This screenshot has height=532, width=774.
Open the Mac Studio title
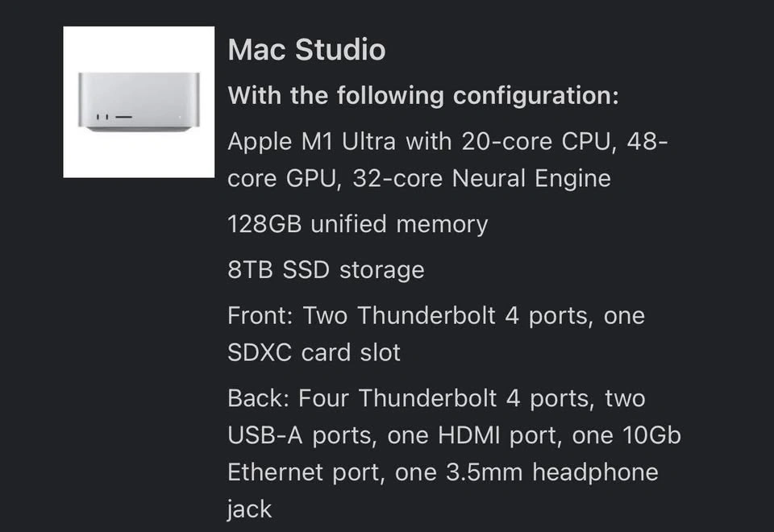tap(306, 50)
